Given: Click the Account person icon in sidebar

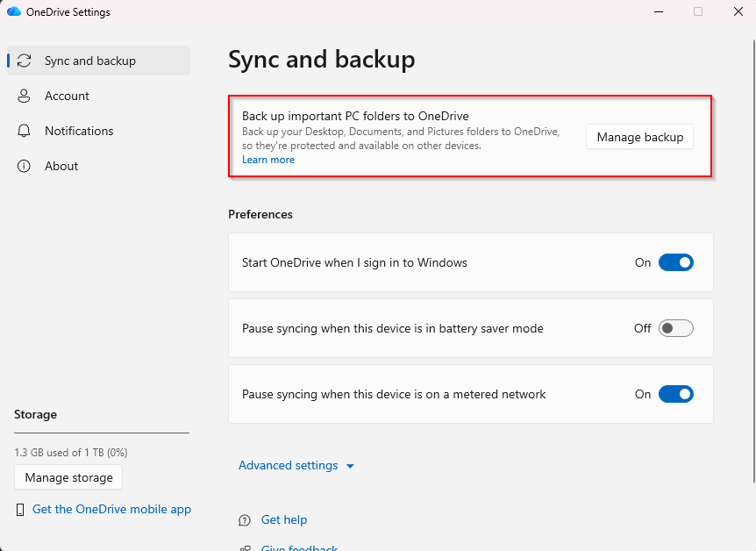Looking at the screenshot, I should (x=25, y=96).
